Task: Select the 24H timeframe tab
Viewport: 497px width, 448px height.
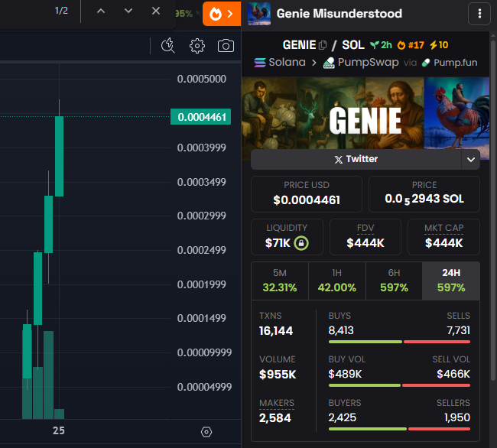Action: (x=451, y=281)
